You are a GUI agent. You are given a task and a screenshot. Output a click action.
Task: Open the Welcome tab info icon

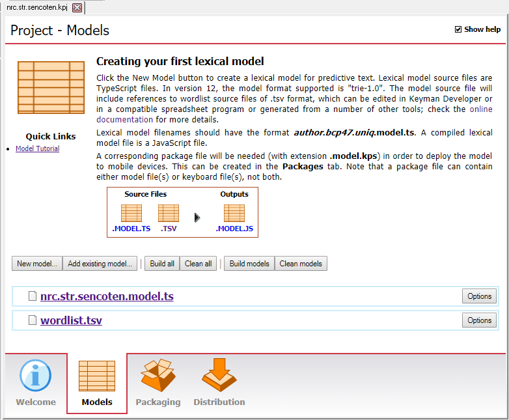(x=35, y=375)
